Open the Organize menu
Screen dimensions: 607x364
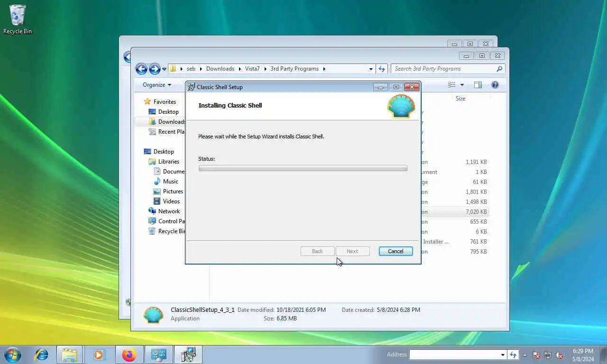tap(157, 85)
